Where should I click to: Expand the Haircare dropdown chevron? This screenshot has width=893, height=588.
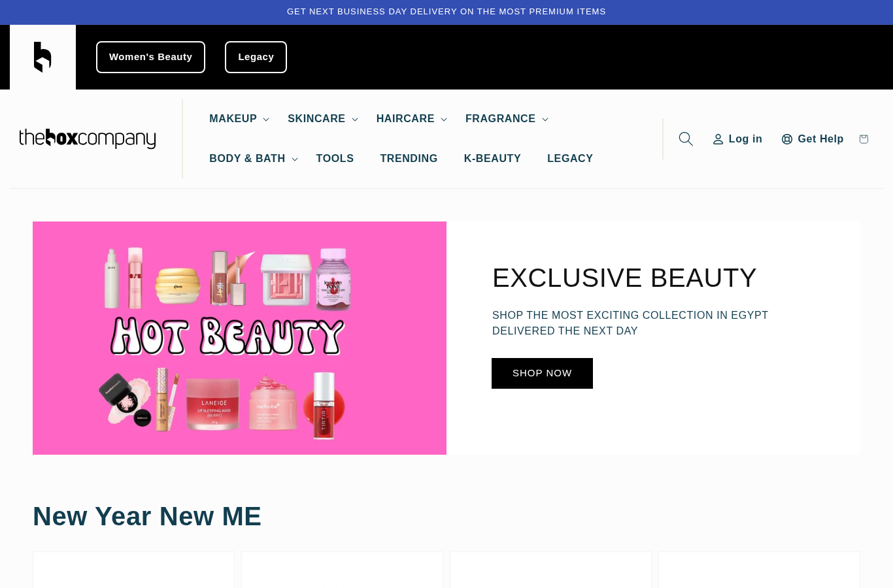tap(444, 119)
